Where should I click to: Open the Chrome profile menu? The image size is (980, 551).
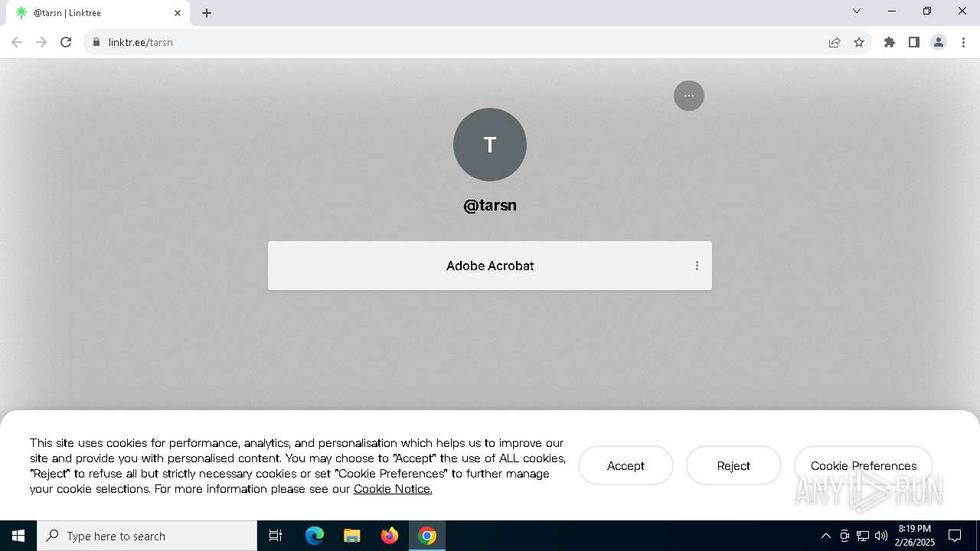click(x=939, y=42)
